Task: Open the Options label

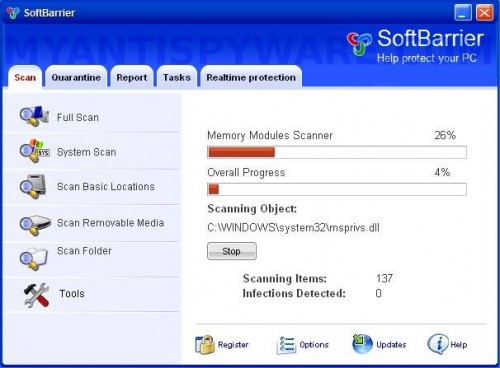Action: (x=314, y=345)
